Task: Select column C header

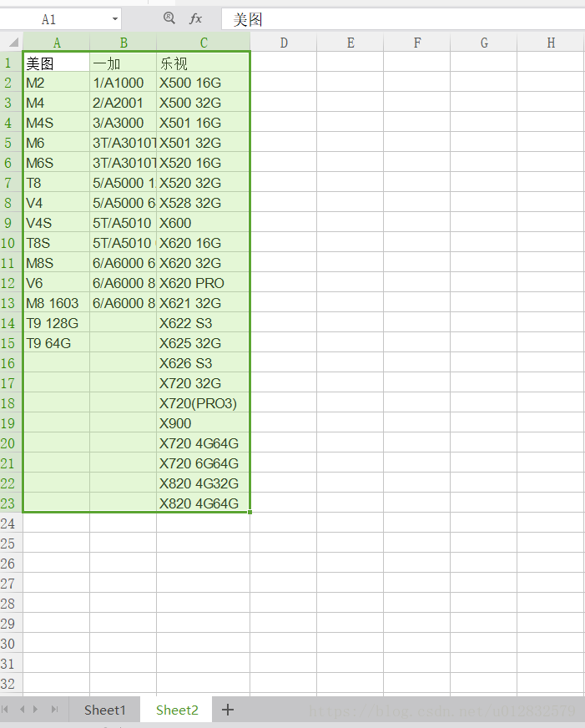Action: coord(204,43)
